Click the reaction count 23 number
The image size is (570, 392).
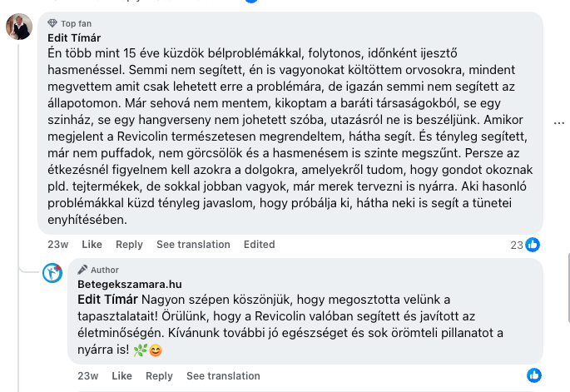click(517, 245)
